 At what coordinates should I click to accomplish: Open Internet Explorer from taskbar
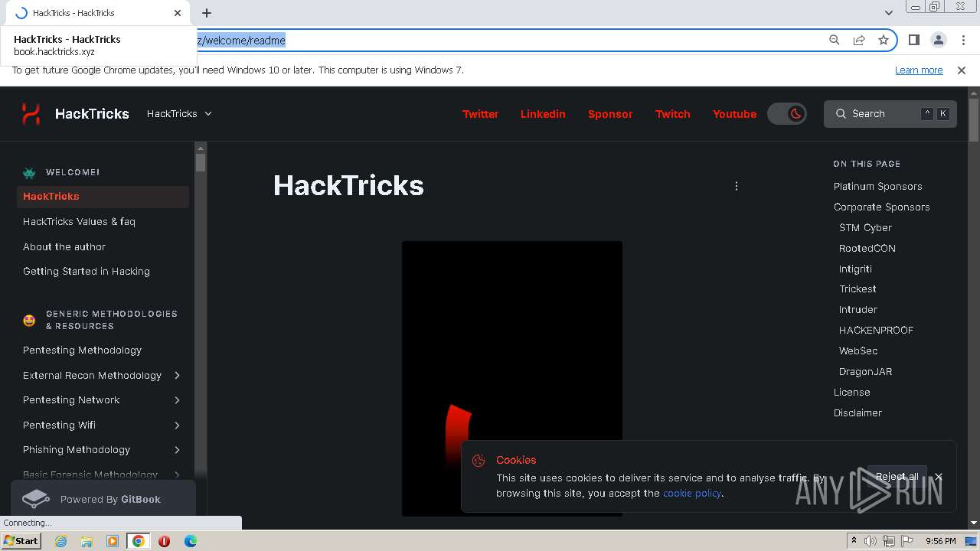point(60,541)
